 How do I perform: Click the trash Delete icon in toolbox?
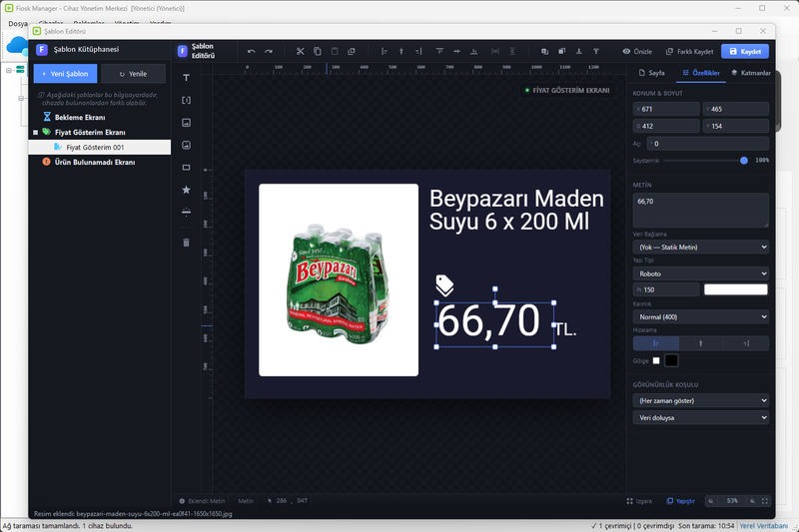pos(187,243)
